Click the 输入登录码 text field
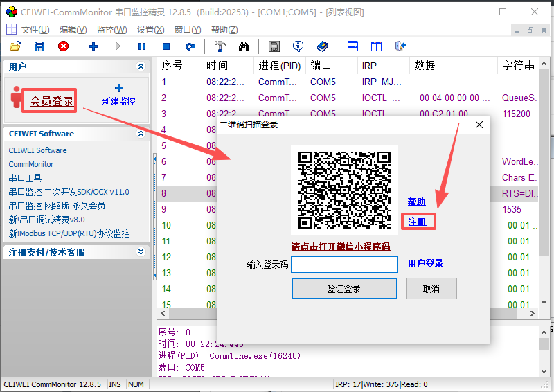Viewport: 554px width, 392px height. click(344, 265)
